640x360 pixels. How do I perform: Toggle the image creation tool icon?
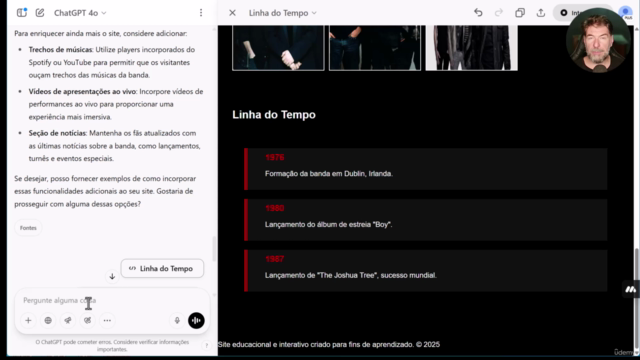87,320
